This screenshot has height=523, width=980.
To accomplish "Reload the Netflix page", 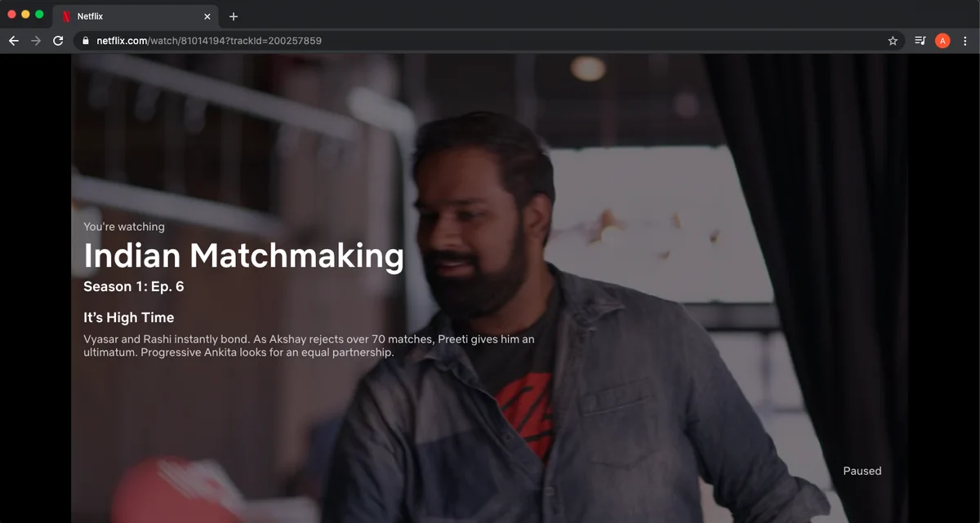I will tap(58, 41).
